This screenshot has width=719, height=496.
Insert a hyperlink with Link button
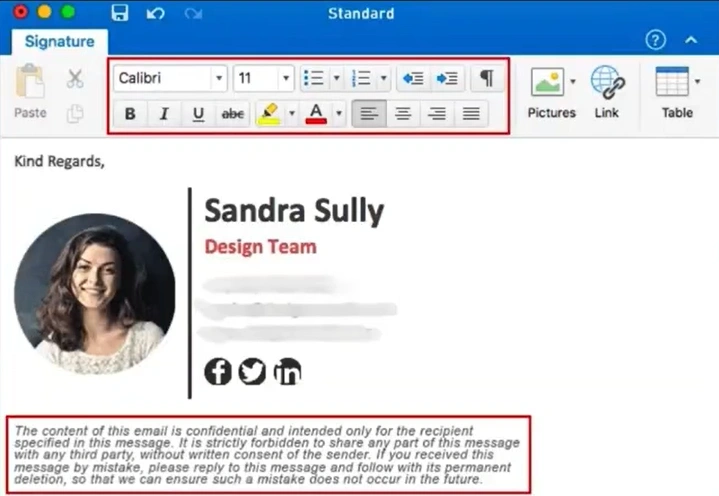tap(607, 92)
